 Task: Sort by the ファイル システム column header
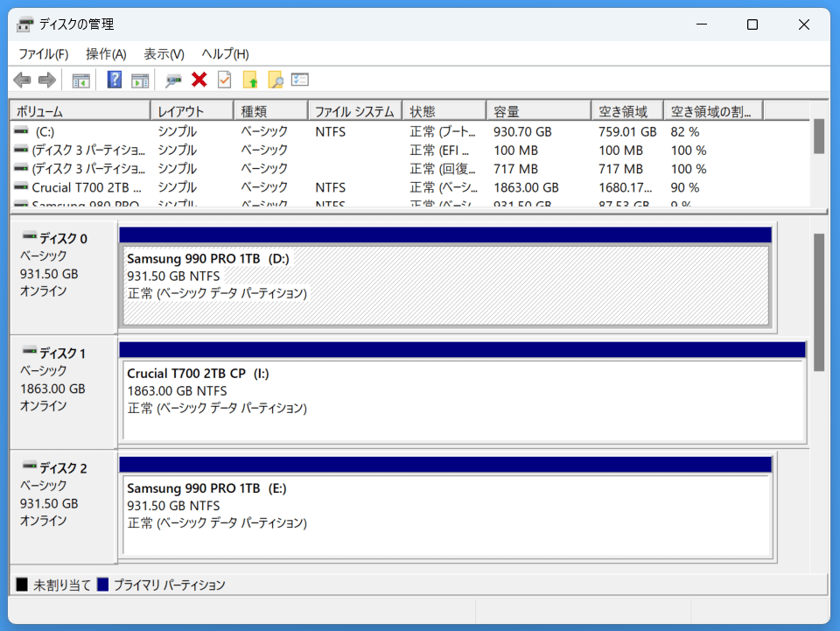353,111
